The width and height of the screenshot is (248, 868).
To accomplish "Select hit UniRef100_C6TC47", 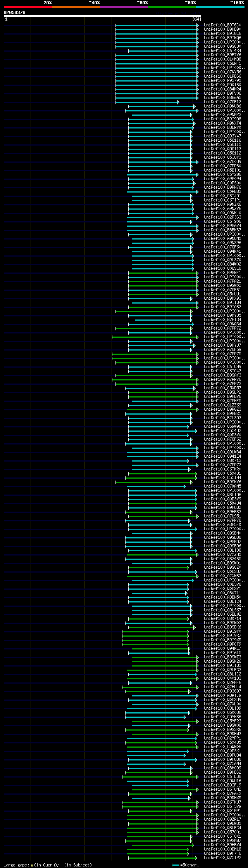I will tap(222, 371).
